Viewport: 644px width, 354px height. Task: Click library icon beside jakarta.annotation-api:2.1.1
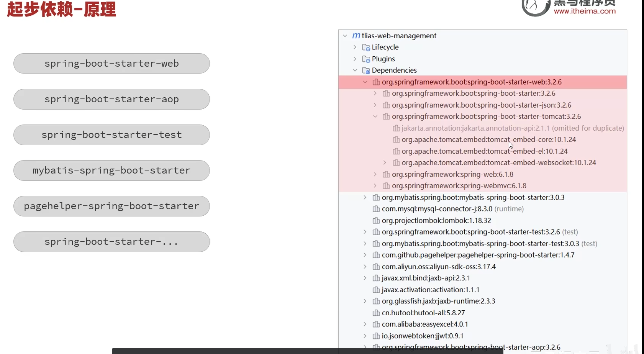(396, 128)
